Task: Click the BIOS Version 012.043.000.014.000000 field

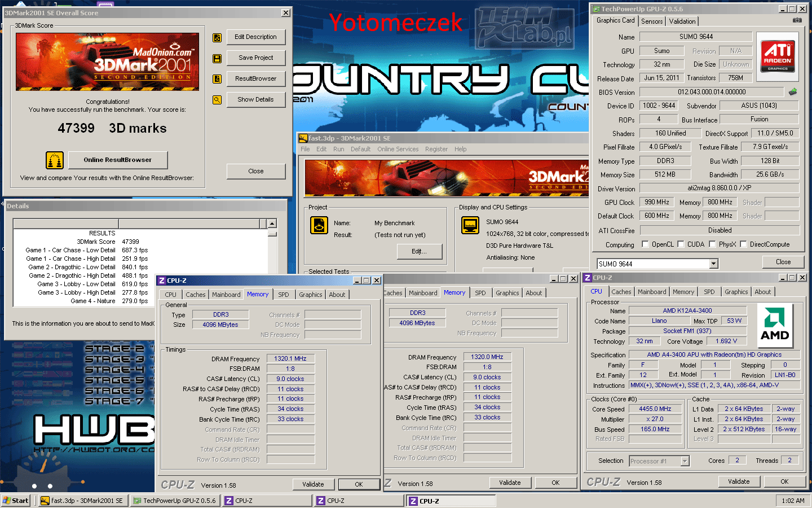Action: [712, 92]
